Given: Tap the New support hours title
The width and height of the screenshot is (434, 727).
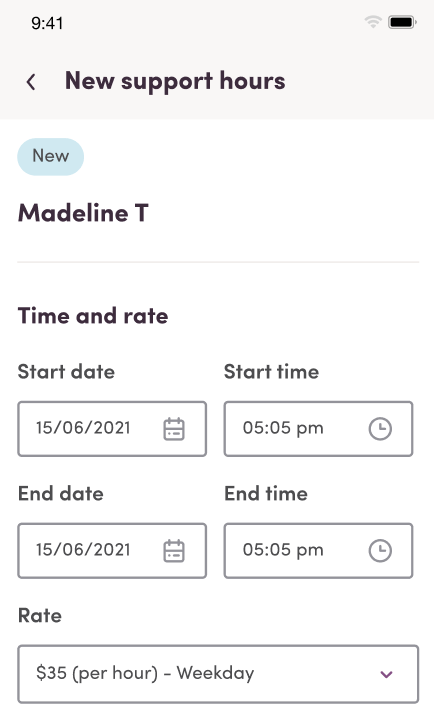Looking at the screenshot, I should (175, 82).
